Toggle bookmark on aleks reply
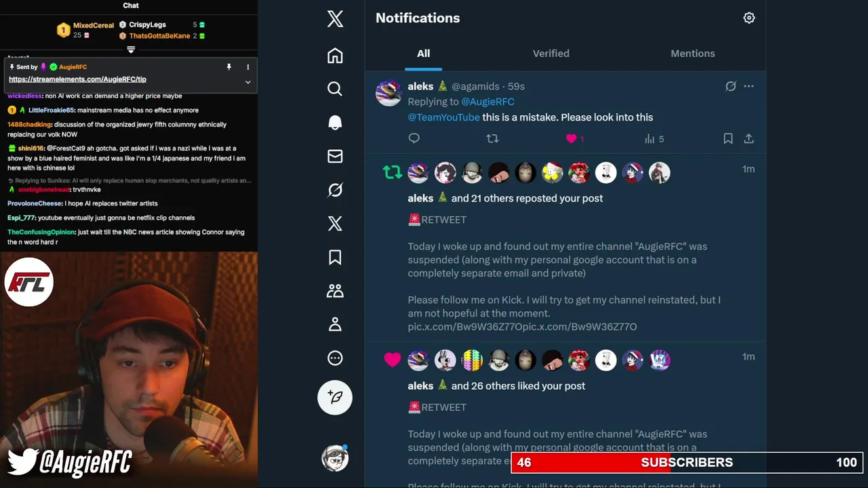This screenshot has width=868, height=488. (x=728, y=138)
